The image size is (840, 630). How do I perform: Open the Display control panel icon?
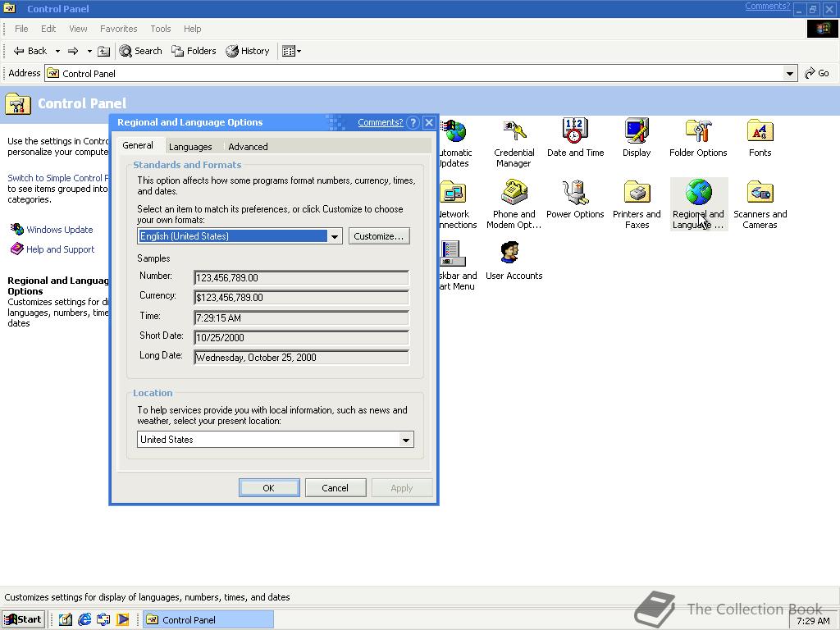click(x=637, y=138)
